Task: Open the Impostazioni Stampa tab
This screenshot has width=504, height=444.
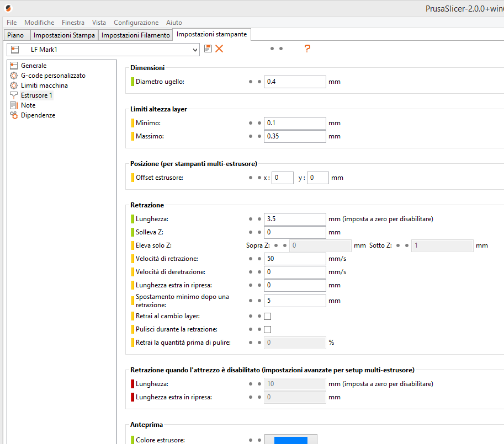Action: (x=64, y=35)
